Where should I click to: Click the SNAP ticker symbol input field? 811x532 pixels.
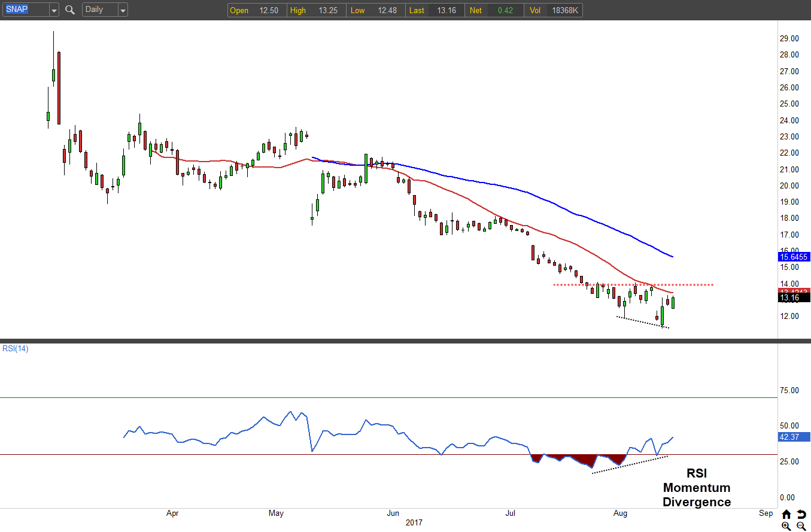point(24,10)
